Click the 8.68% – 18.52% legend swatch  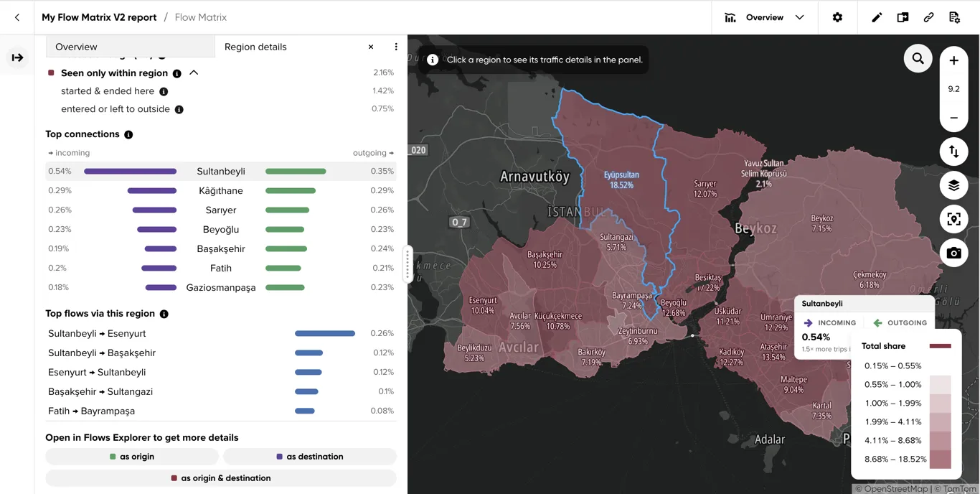coord(940,459)
